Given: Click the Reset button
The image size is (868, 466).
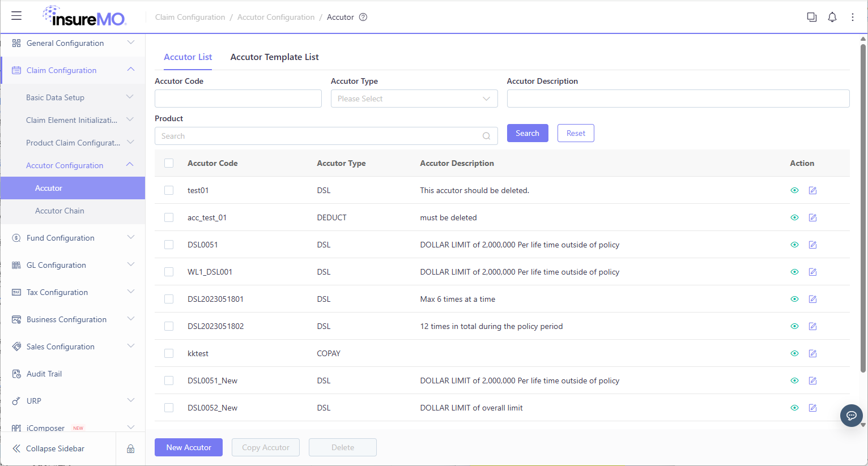Looking at the screenshot, I should [x=576, y=133].
